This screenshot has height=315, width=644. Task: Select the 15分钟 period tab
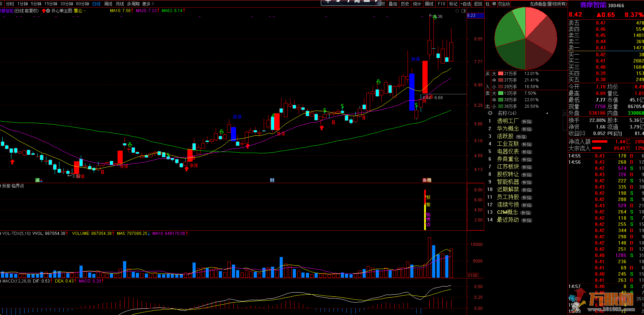pyautogui.click(x=51, y=4)
